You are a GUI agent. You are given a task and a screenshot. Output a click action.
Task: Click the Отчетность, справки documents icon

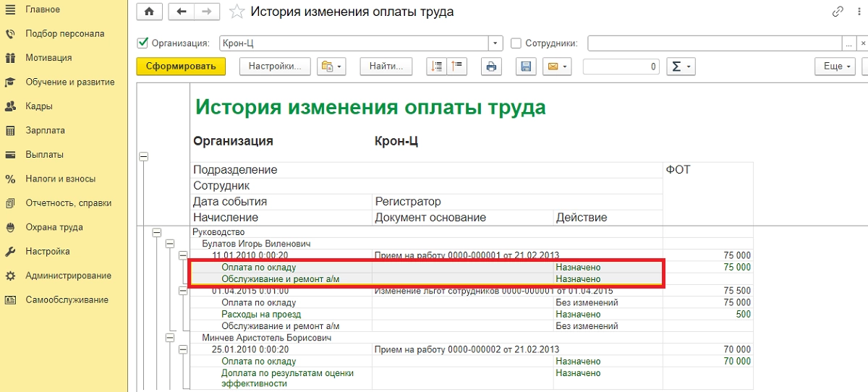pyautogui.click(x=10, y=203)
